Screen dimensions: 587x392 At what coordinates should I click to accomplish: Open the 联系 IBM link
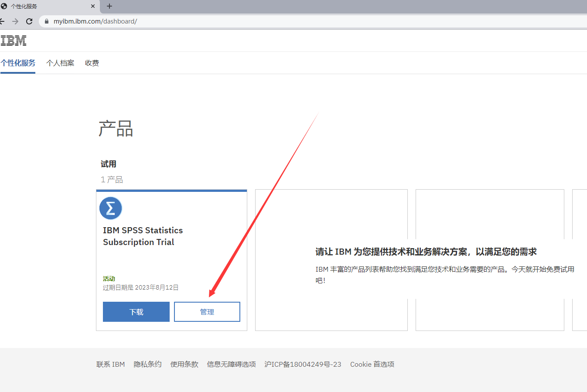[x=110, y=364]
